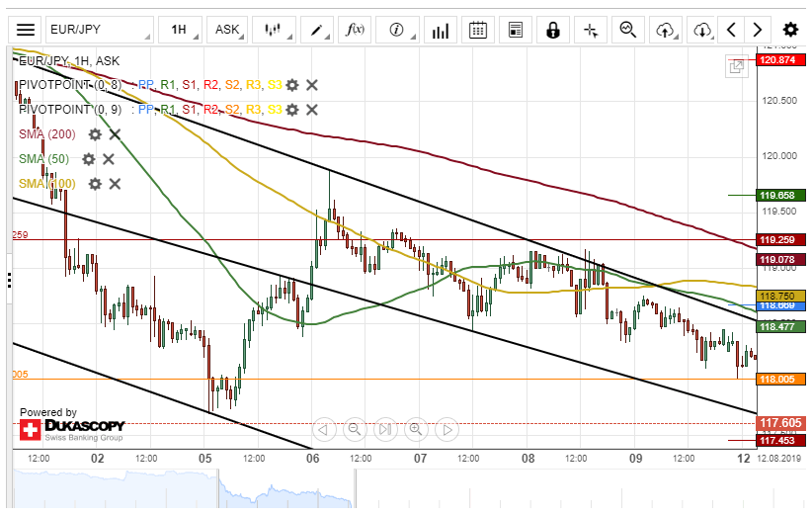Viewport: 812px width, 515px height.
Task: Click the Dukascopy Swiss Banking Group logo
Action: point(72,430)
